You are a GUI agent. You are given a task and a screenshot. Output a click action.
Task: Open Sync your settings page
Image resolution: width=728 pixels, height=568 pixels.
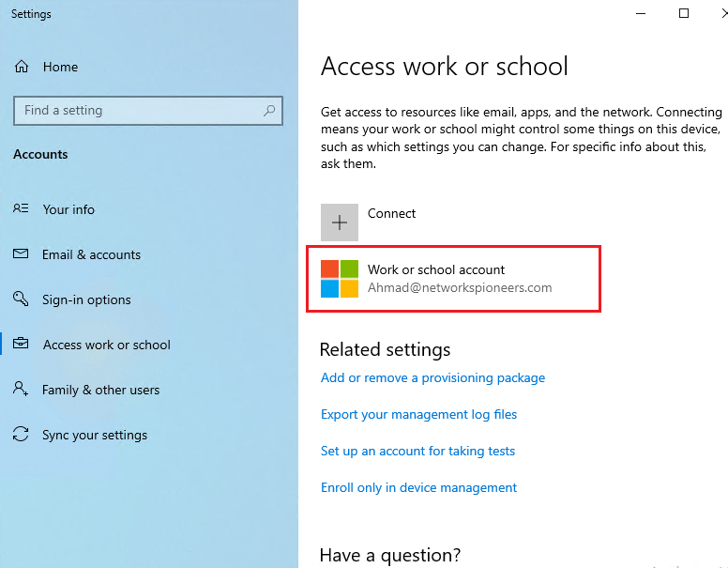pos(95,435)
